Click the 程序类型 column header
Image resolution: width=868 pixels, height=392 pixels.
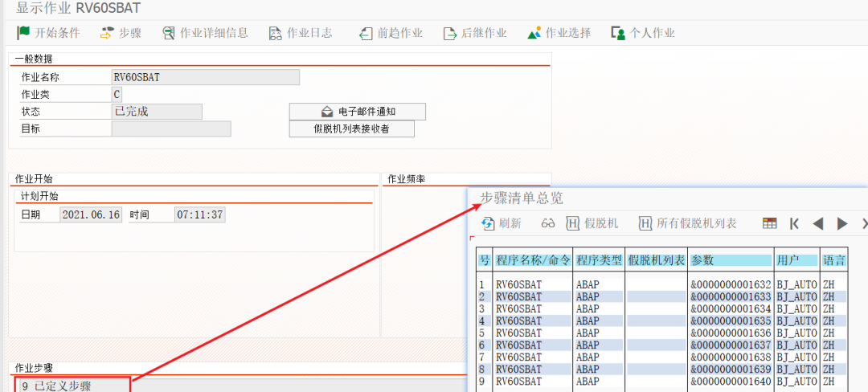[x=599, y=259]
